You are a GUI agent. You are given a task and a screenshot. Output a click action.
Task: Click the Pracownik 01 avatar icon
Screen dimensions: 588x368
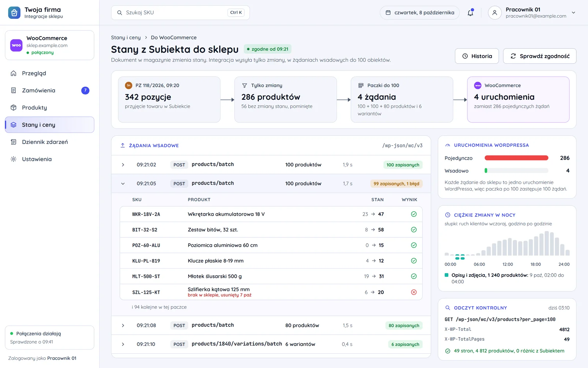pyautogui.click(x=495, y=13)
